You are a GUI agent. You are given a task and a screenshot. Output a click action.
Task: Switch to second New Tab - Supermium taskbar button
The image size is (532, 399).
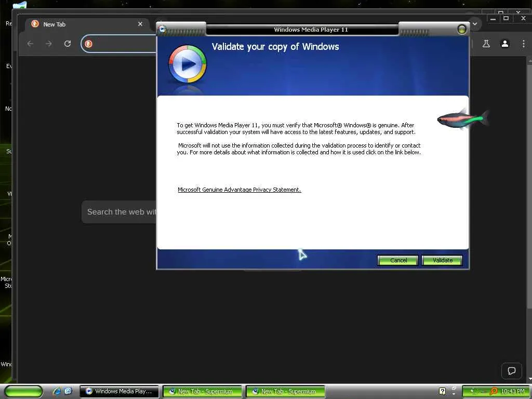click(285, 391)
